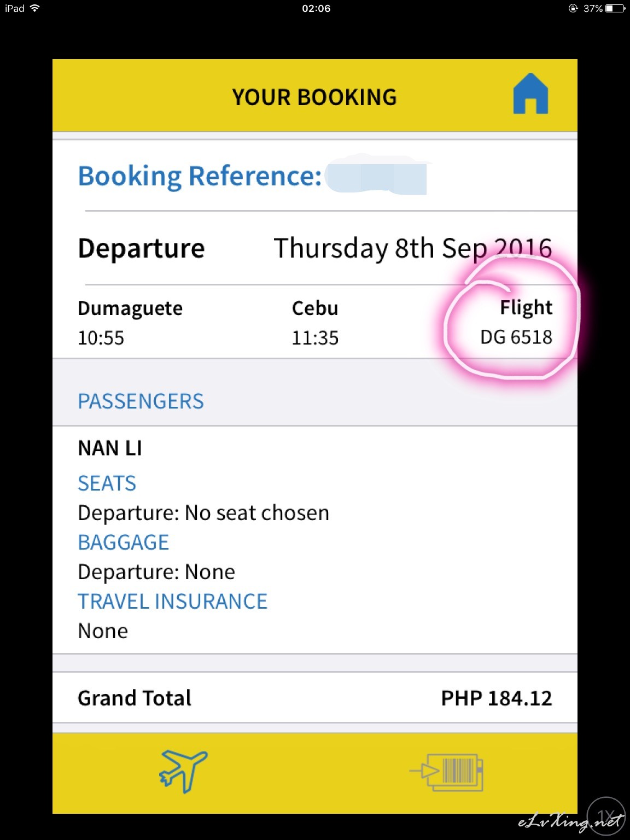Tap the PASSENGERS section header

pos(141,401)
